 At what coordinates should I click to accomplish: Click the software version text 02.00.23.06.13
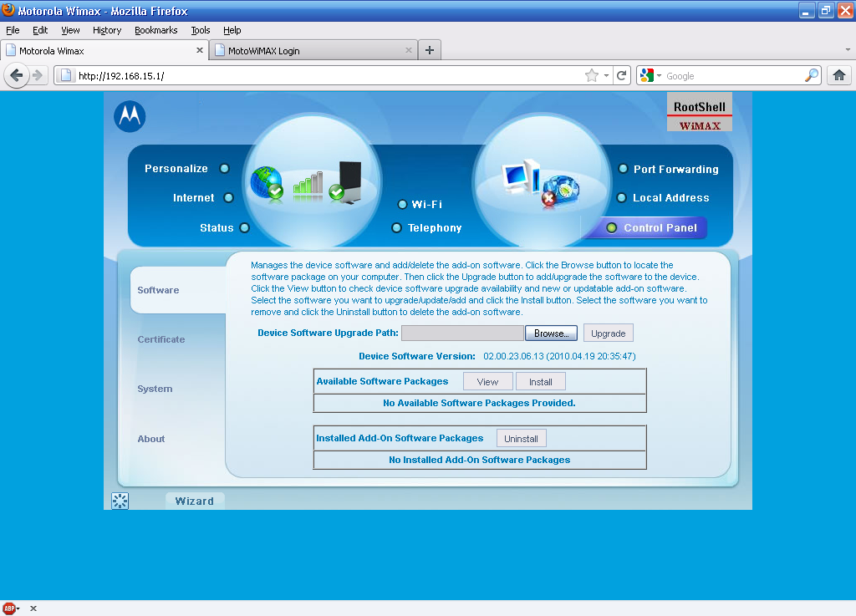click(x=559, y=356)
